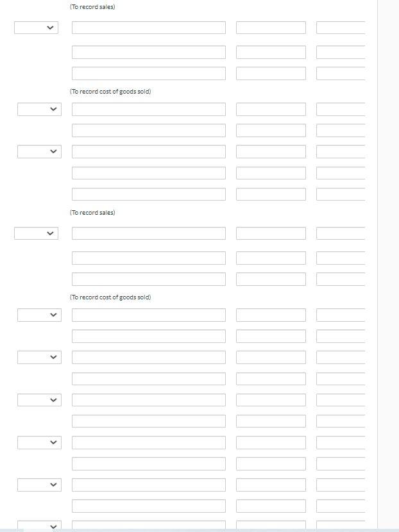Select the account field below '(To record cost of goods sold)'
This screenshot has width=399, height=532.
(x=148, y=109)
